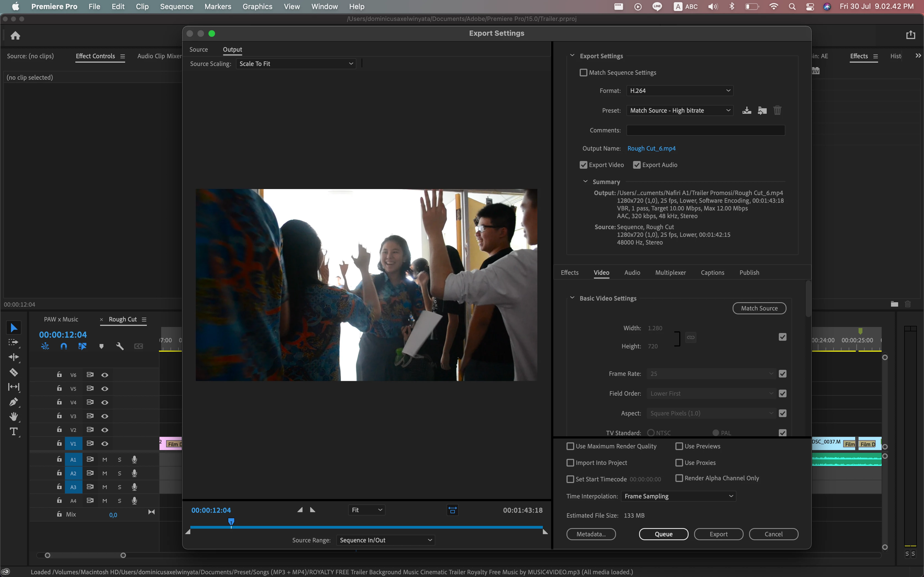Open the Sequence menu
This screenshot has height=577, width=924.
[176, 7]
